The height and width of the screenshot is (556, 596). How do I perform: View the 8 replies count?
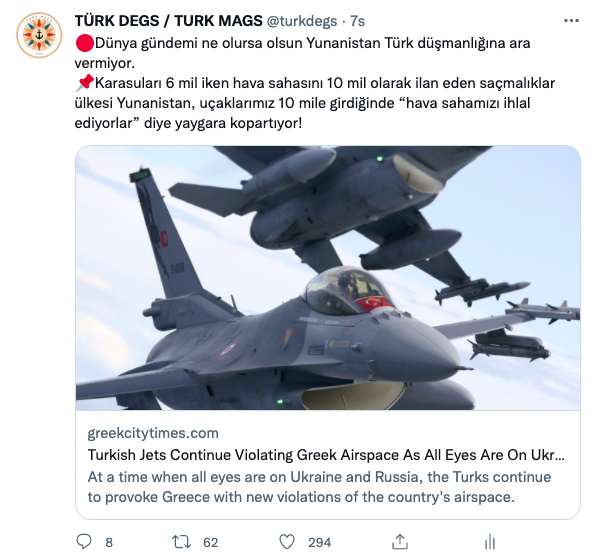(109, 542)
